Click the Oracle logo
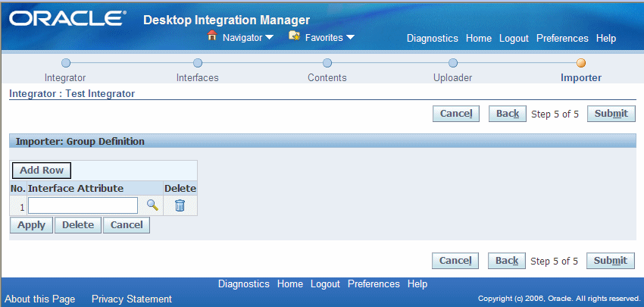This screenshot has height=307, width=644. click(x=67, y=18)
